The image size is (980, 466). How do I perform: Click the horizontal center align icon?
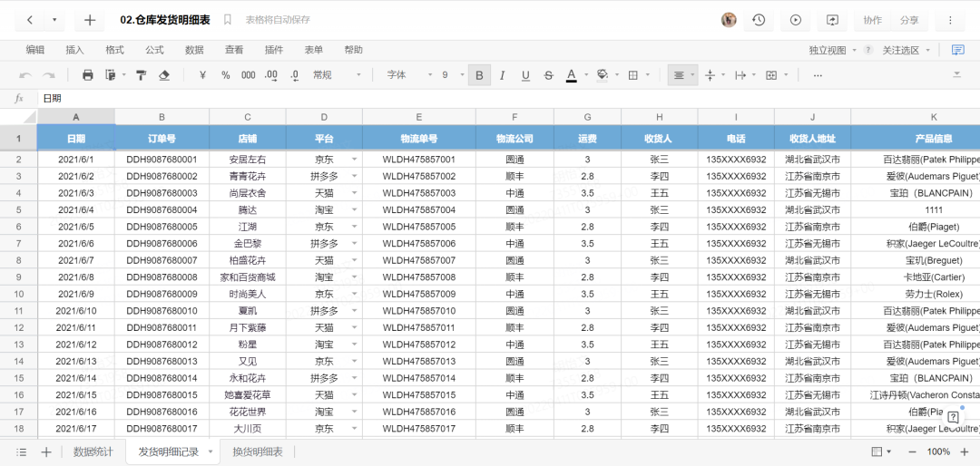click(679, 75)
